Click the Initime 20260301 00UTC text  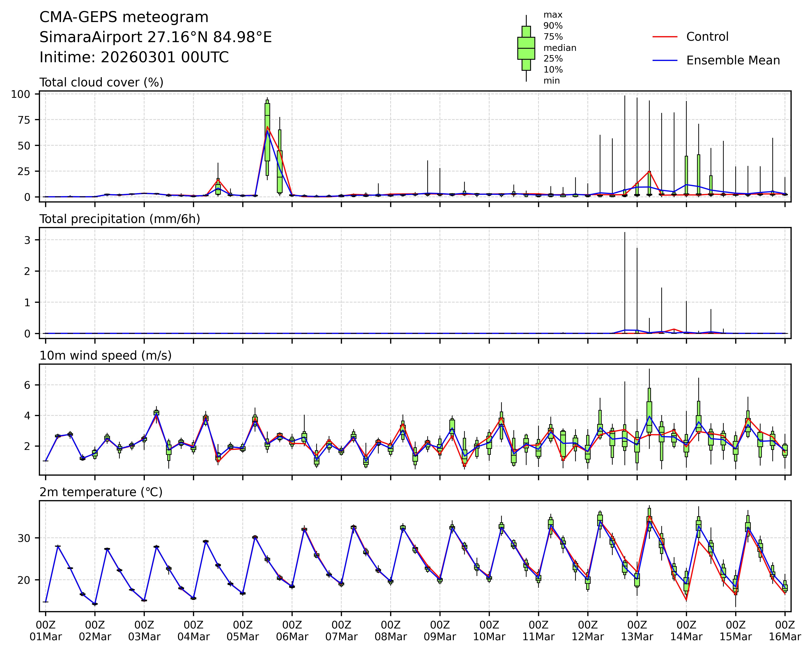click(x=134, y=58)
